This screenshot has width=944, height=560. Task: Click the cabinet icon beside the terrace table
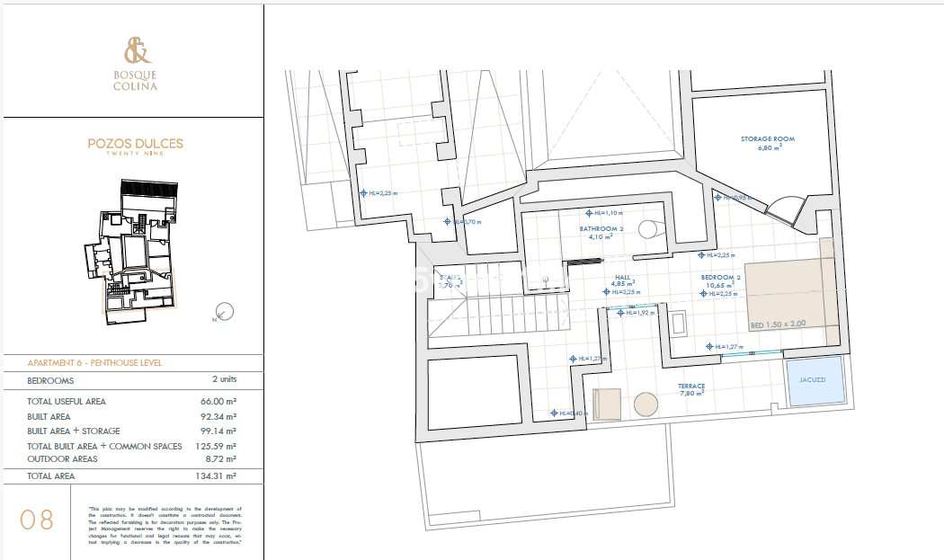(x=607, y=403)
